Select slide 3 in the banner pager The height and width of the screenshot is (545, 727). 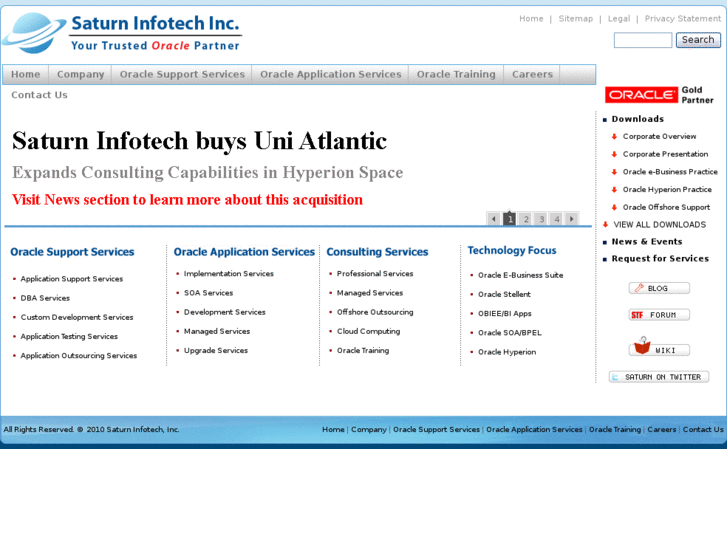pyautogui.click(x=541, y=218)
